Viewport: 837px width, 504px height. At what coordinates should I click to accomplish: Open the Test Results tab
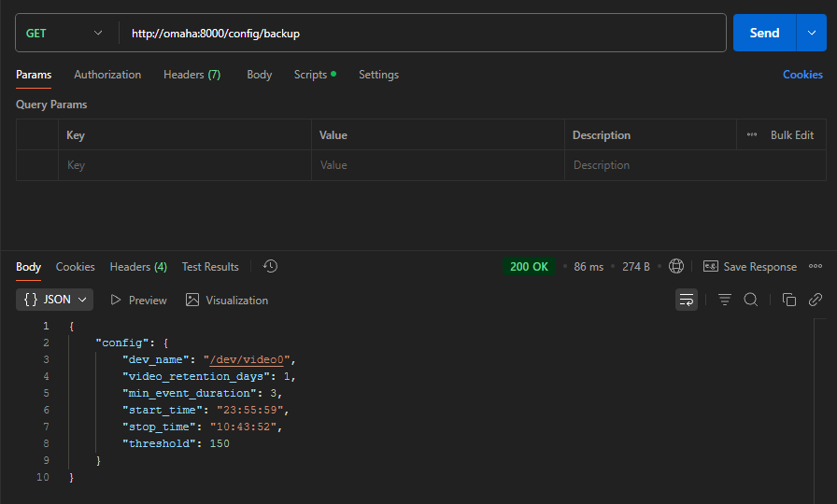[210, 267]
